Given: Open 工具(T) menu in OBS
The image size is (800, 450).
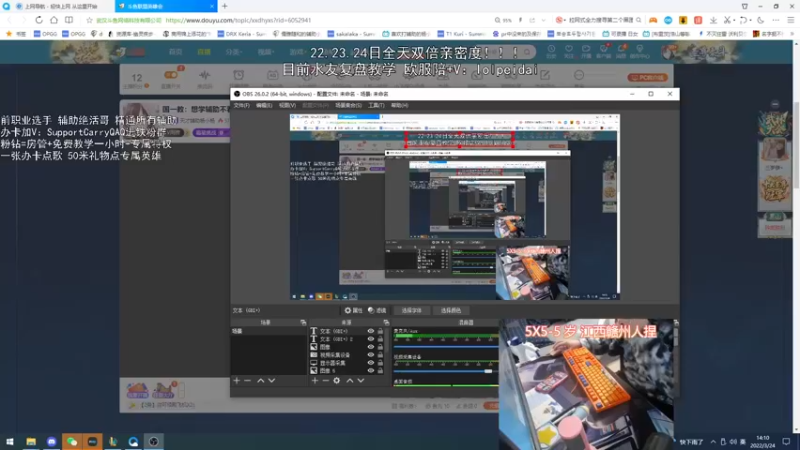Looking at the screenshot, I should (x=376, y=105).
